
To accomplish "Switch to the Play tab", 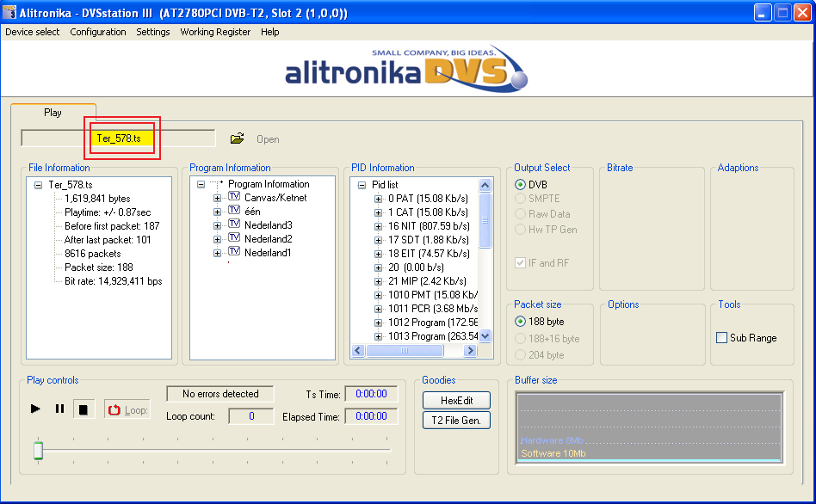I will click(53, 113).
